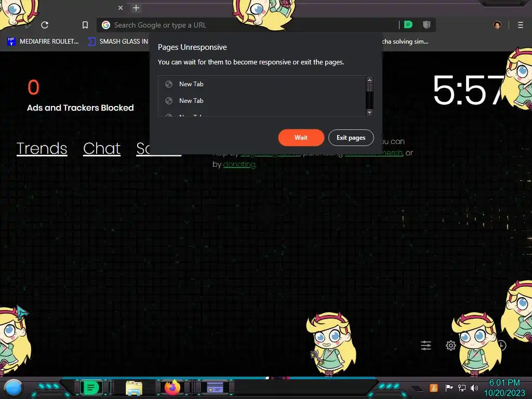Open the green browser icon on taskbar
The width and height of the screenshot is (532, 399).
(90, 388)
